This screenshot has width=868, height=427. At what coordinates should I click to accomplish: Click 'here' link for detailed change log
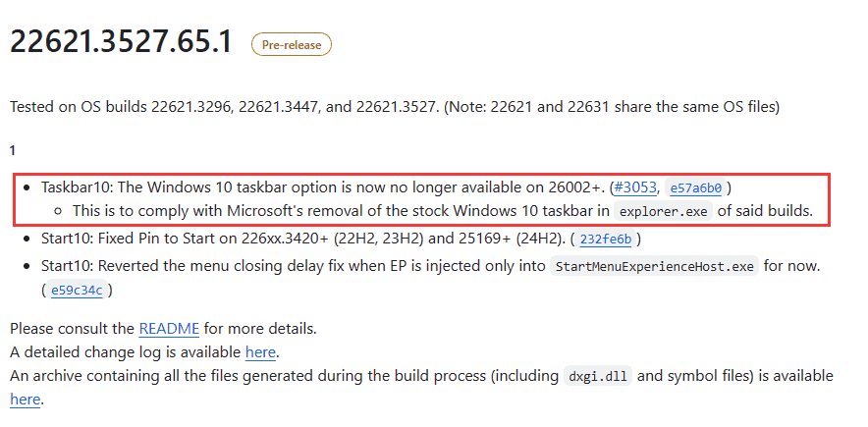(260, 352)
